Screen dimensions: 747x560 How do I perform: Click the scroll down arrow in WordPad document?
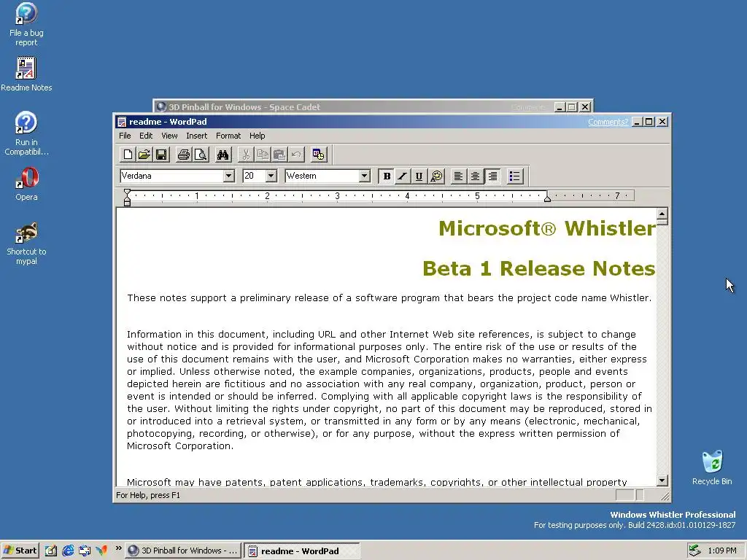pyautogui.click(x=662, y=481)
